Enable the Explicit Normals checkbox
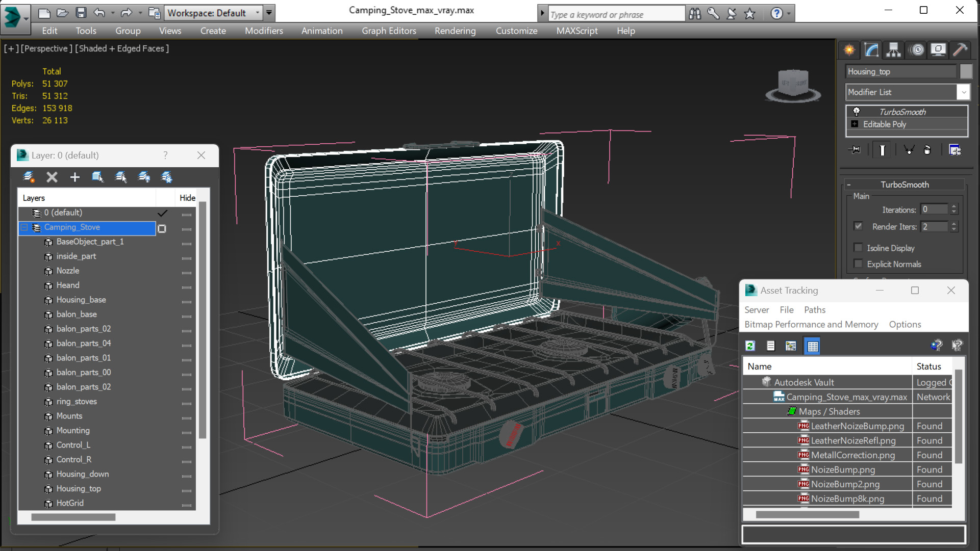980x551 pixels. coord(858,264)
